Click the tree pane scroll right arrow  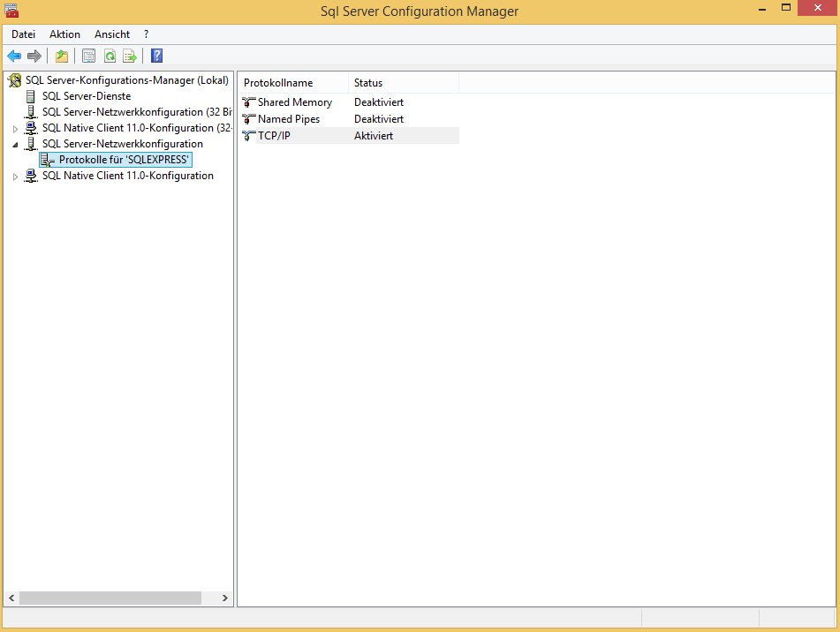[x=225, y=598]
